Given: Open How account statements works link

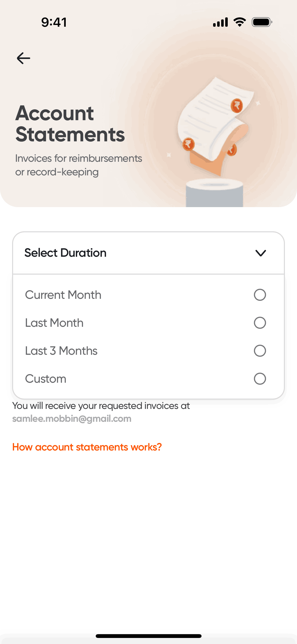Looking at the screenshot, I should coord(87,447).
